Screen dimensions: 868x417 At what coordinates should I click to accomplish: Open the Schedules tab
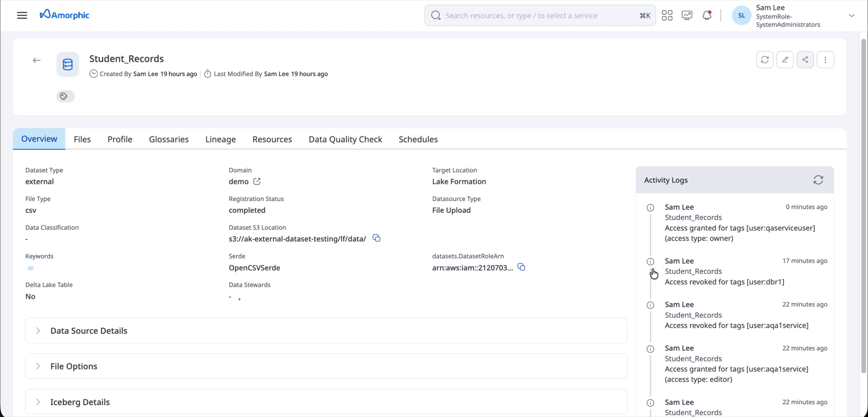point(418,139)
